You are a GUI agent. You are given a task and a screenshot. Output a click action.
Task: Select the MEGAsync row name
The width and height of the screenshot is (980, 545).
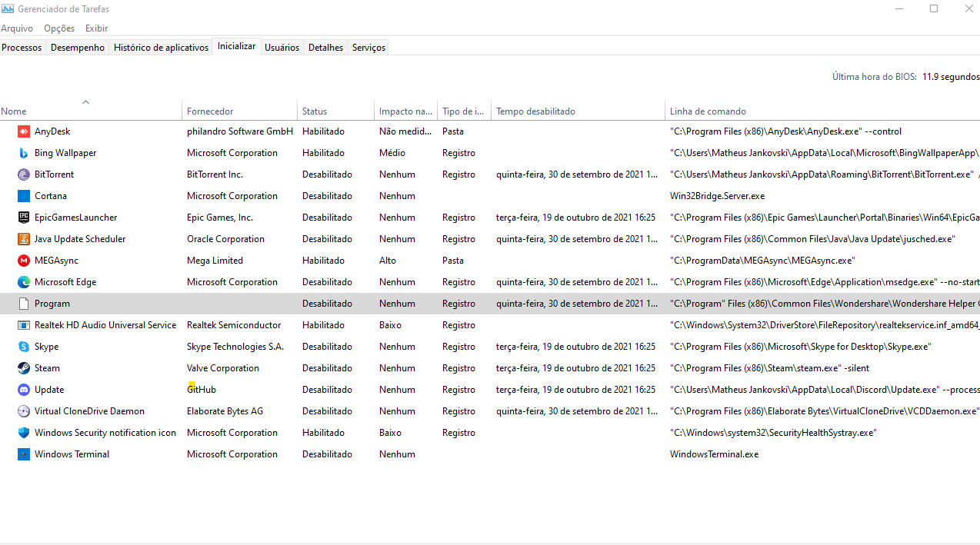(x=56, y=261)
